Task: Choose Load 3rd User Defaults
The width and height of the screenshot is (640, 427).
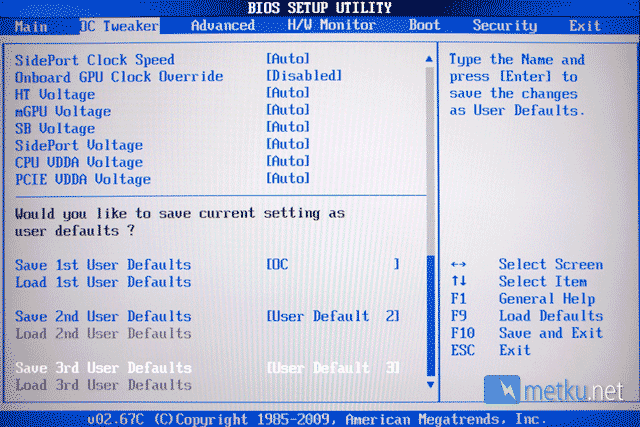Action: [103, 385]
